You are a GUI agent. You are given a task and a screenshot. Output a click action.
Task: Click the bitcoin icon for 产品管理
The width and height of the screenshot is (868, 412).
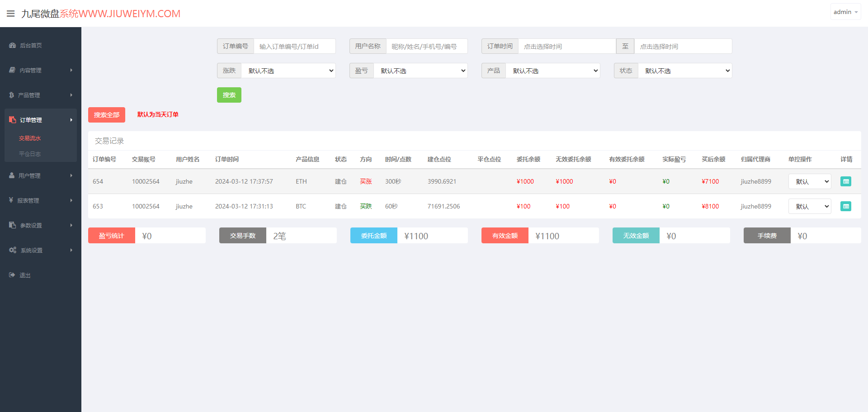click(11, 95)
